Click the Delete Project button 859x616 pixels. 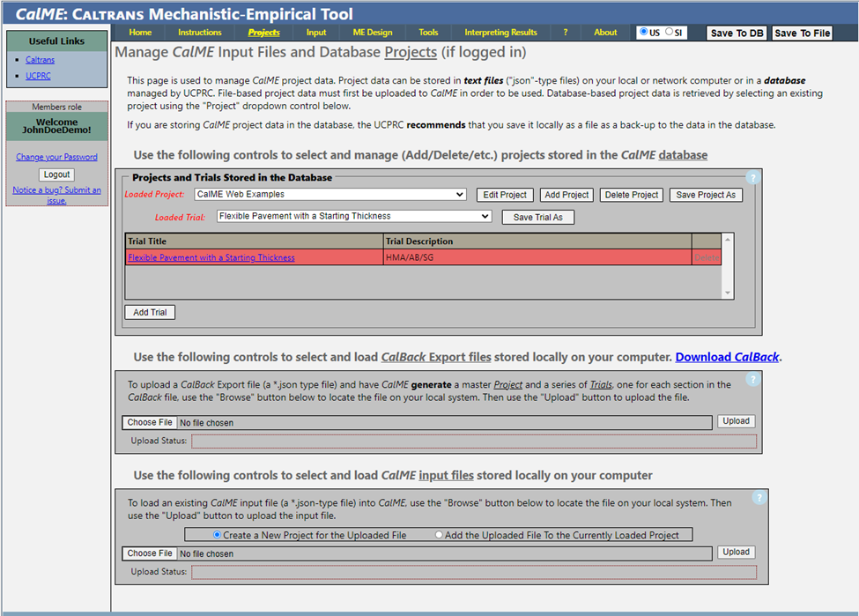(x=632, y=195)
